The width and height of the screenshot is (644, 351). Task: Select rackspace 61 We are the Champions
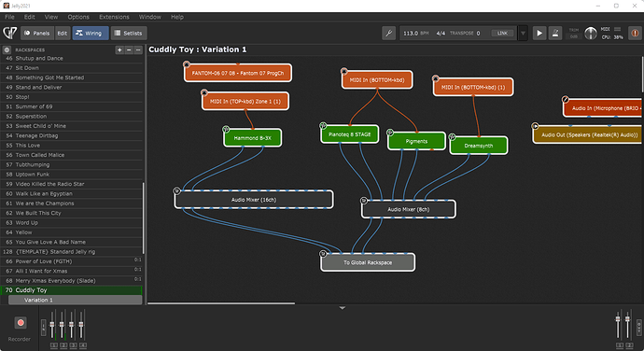(x=72, y=204)
